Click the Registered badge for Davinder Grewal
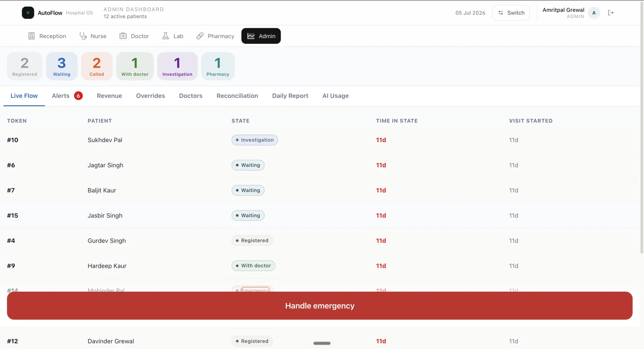The image size is (644, 349). tap(252, 341)
